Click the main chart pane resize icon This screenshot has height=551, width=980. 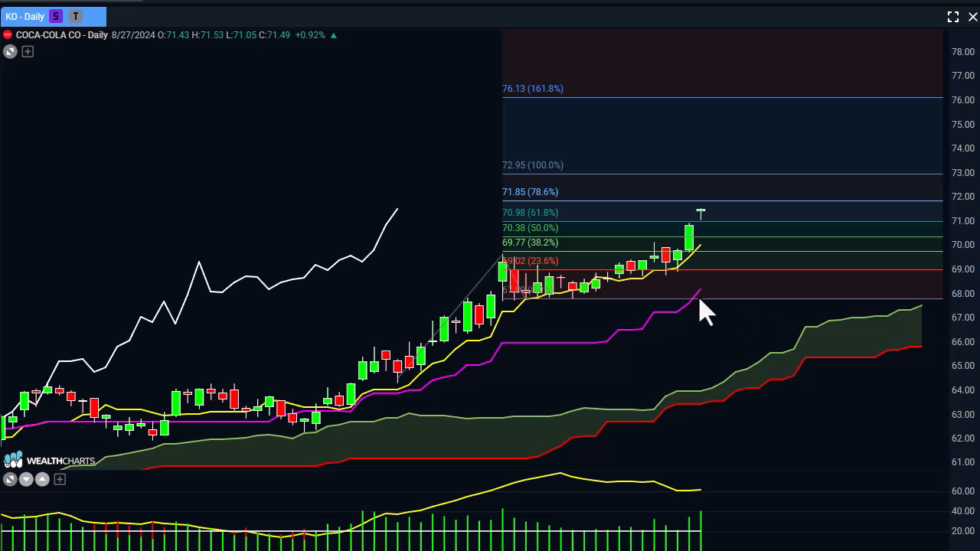[x=10, y=51]
